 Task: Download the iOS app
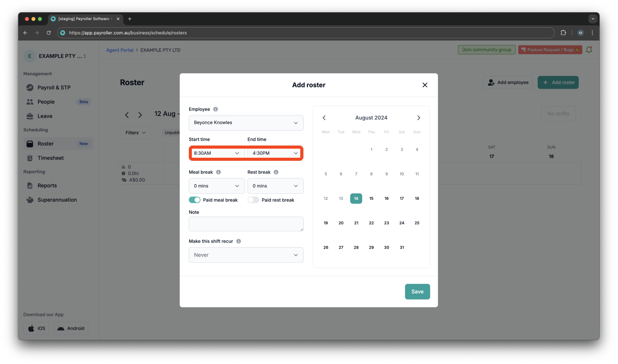[36, 328]
